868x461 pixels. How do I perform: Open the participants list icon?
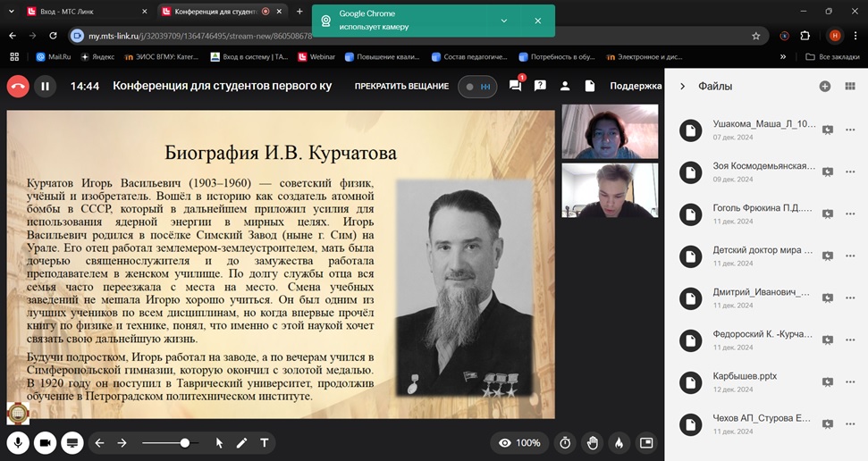[565, 86]
